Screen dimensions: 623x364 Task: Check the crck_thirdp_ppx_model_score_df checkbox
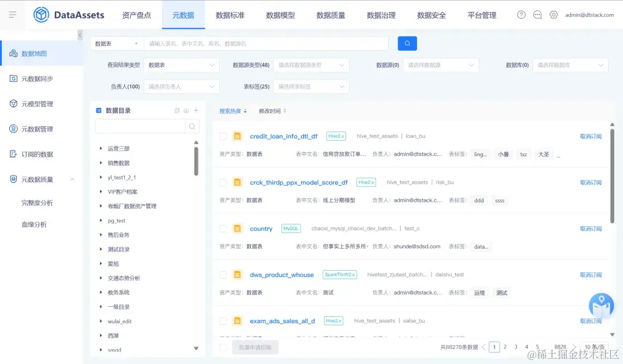coord(223,182)
